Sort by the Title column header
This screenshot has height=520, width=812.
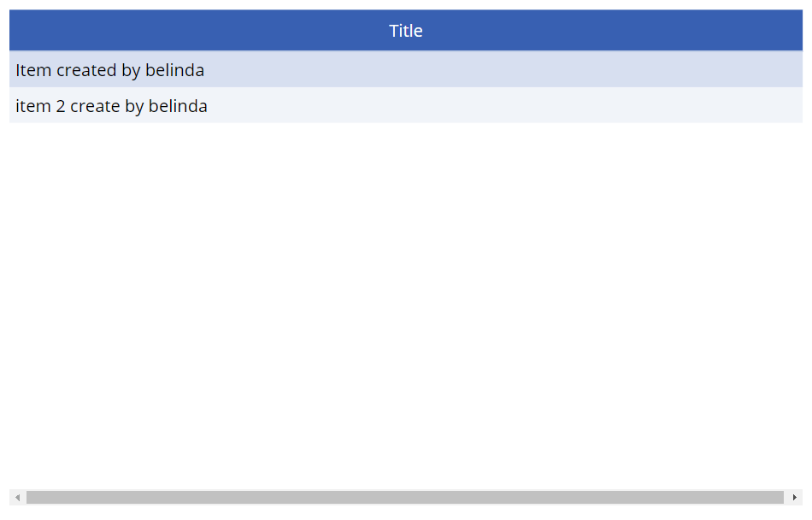point(405,31)
